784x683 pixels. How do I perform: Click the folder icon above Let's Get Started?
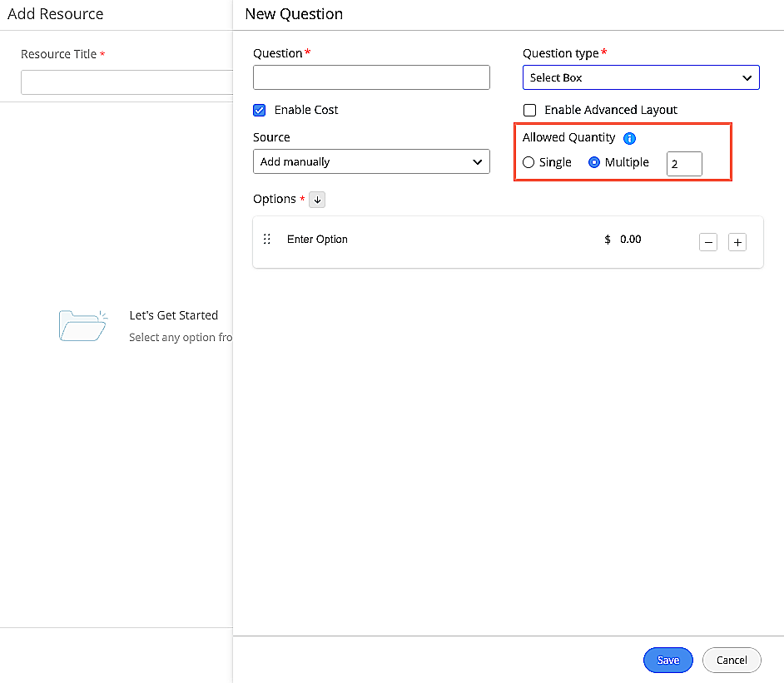click(x=83, y=324)
